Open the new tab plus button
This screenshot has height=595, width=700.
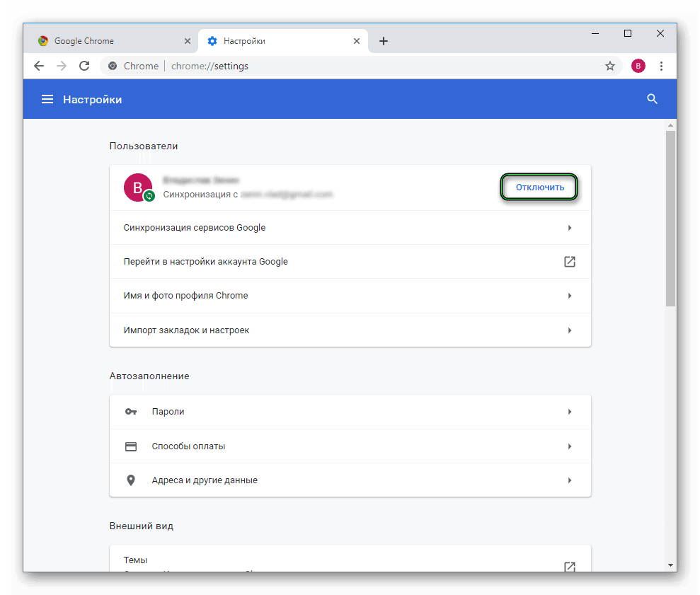[x=383, y=41]
